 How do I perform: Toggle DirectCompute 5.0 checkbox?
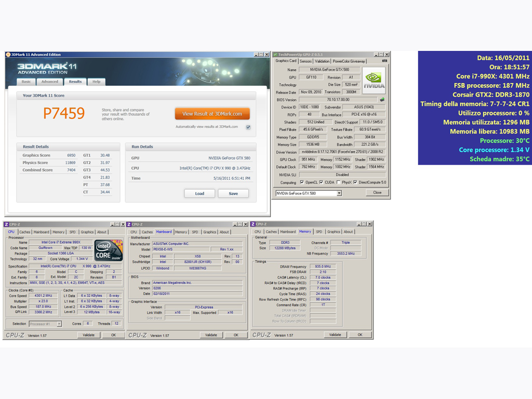click(x=355, y=182)
